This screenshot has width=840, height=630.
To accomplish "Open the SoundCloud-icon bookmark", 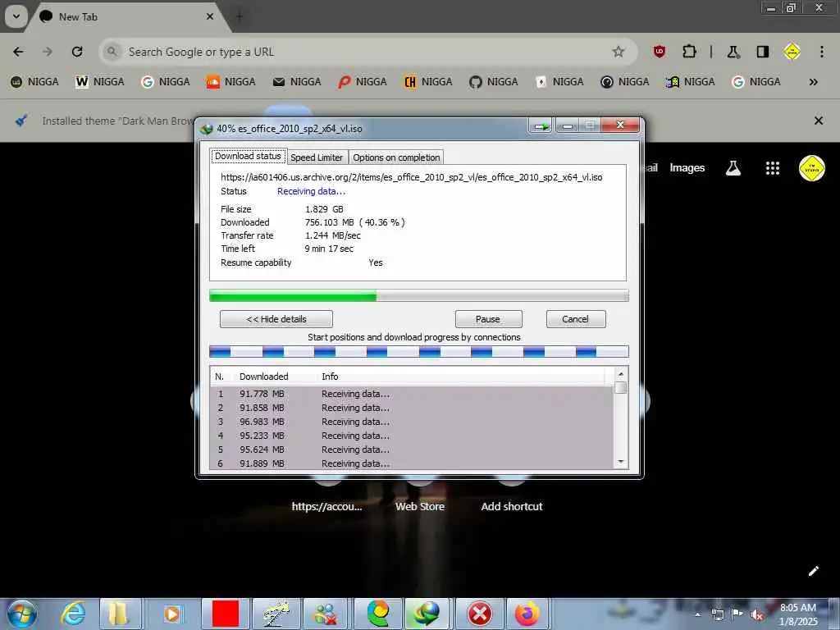I will pyautogui.click(x=231, y=82).
